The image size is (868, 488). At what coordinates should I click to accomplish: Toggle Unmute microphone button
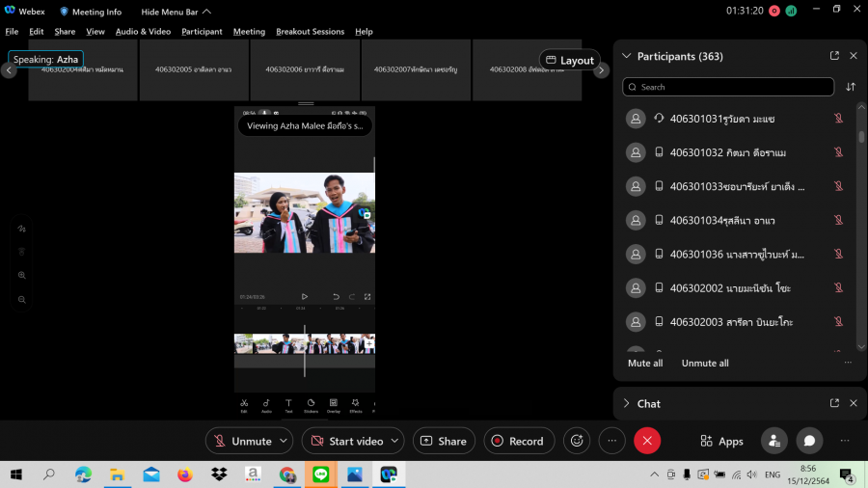(241, 441)
